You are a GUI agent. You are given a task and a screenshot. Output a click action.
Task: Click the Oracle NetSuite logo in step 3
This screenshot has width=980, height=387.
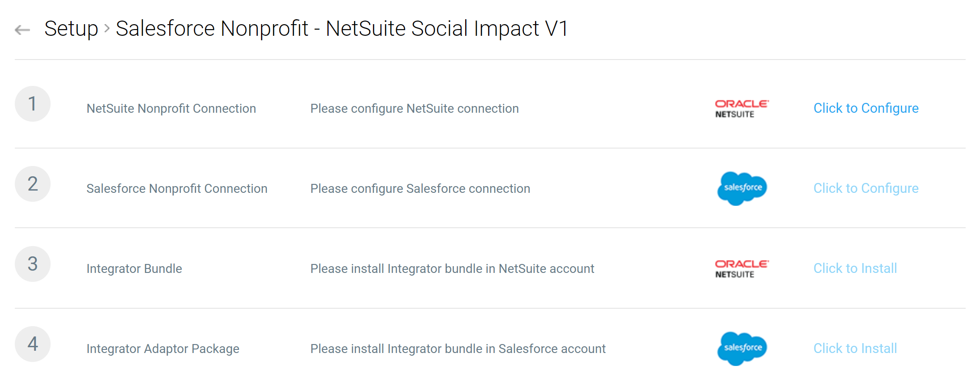(742, 269)
